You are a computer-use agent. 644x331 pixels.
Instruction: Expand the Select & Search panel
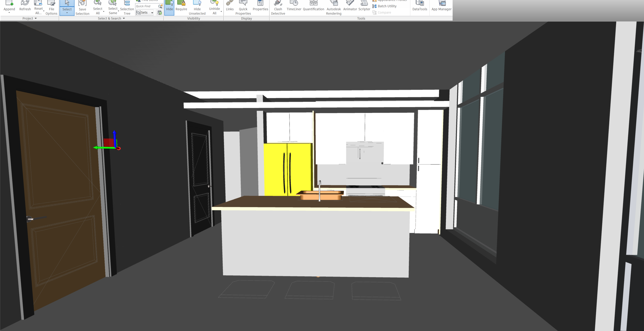[x=124, y=19]
